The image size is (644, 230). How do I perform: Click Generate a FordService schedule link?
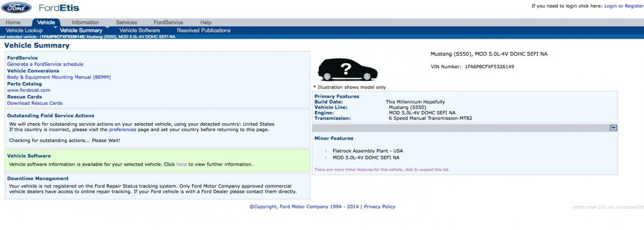pos(45,64)
